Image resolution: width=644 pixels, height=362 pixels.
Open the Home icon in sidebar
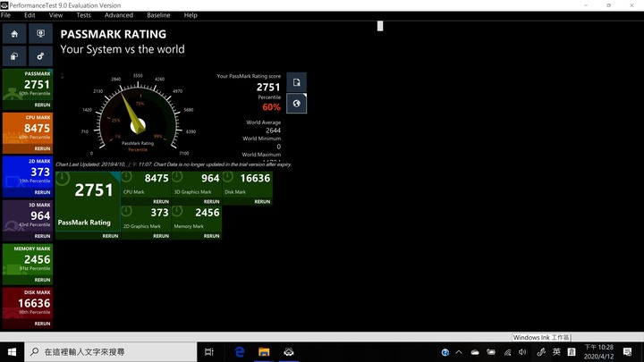(14, 34)
